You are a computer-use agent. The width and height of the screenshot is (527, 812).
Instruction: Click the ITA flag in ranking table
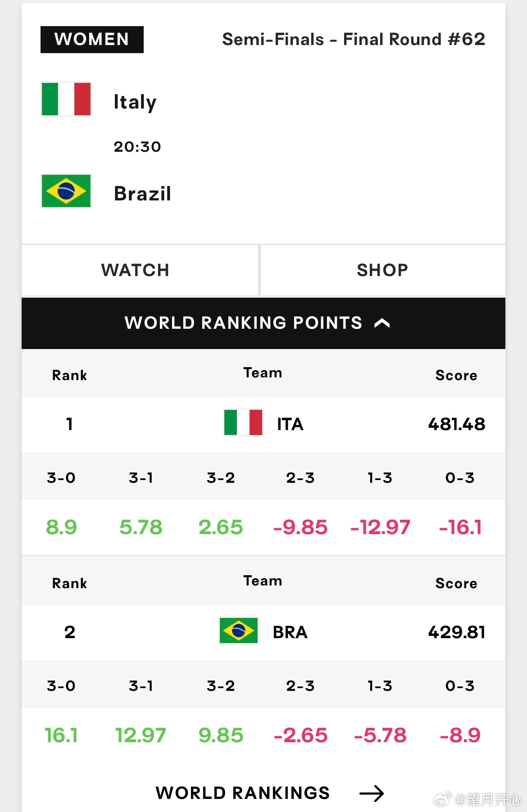point(243,422)
